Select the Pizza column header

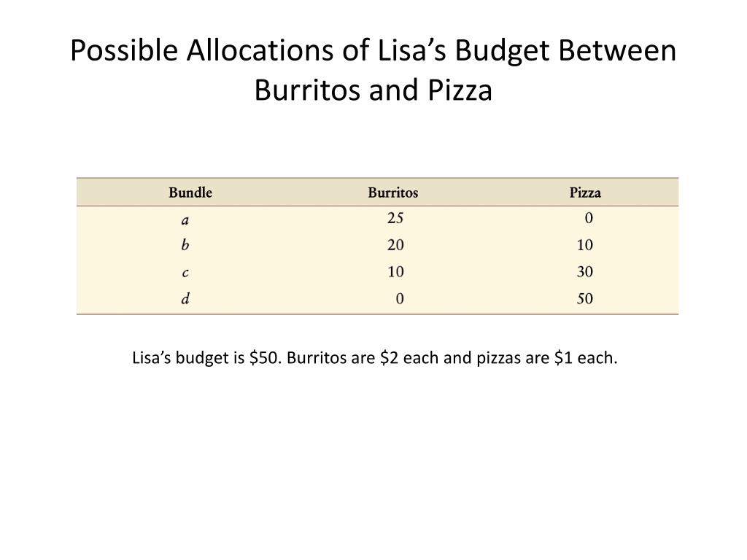585,192
